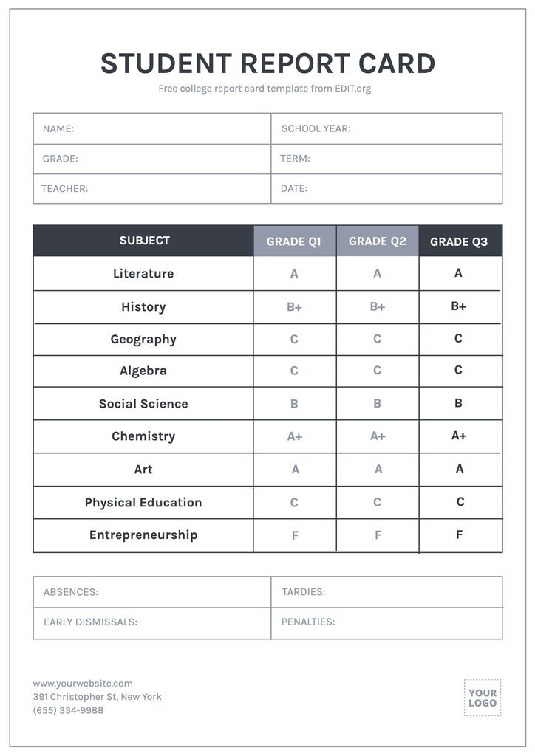Image resolution: width=535 pixels, height=756 pixels.
Task: Click the PENALTIES field
Action: point(386,622)
